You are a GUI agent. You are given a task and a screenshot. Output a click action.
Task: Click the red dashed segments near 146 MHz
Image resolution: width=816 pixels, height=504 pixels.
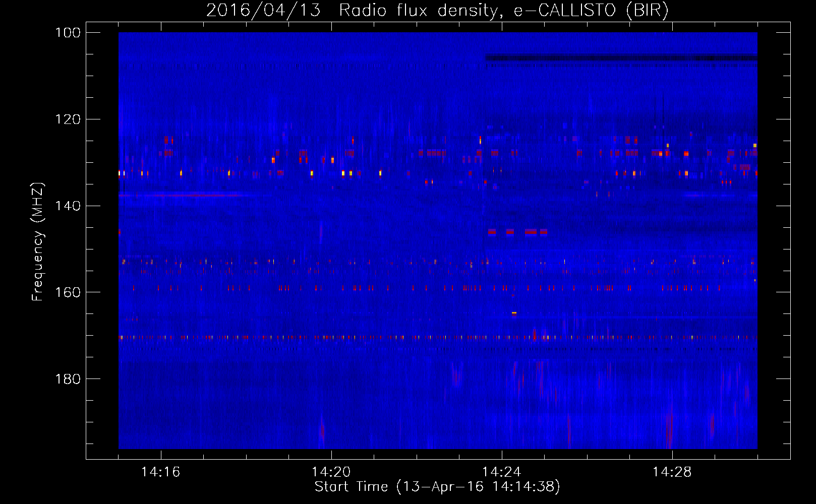coord(517,232)
